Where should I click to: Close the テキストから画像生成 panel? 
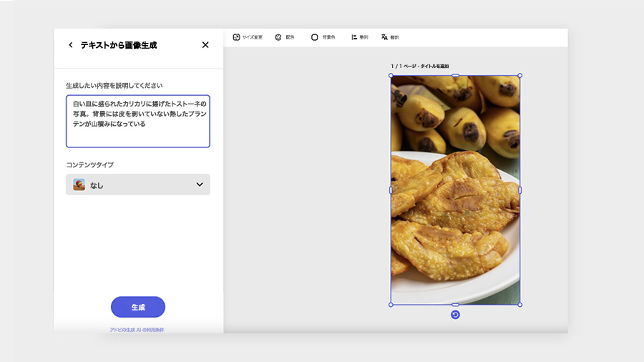pyautogui.click(x=205, y=45)
